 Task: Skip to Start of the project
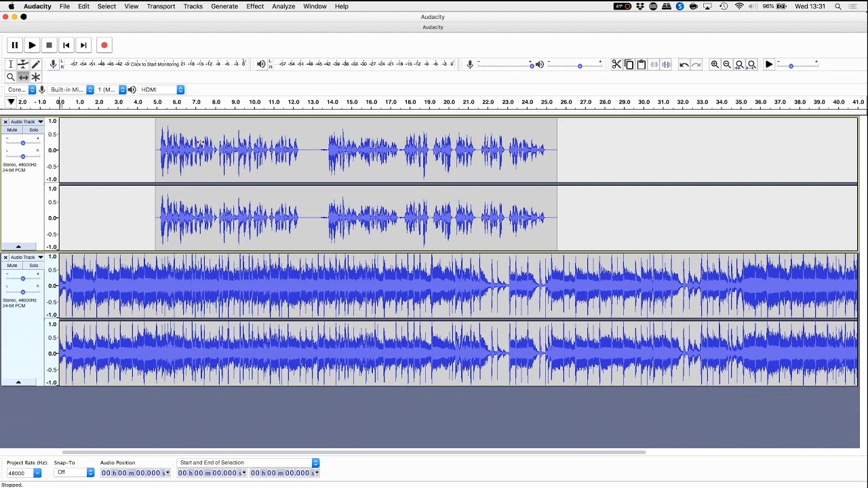(66, 45)
